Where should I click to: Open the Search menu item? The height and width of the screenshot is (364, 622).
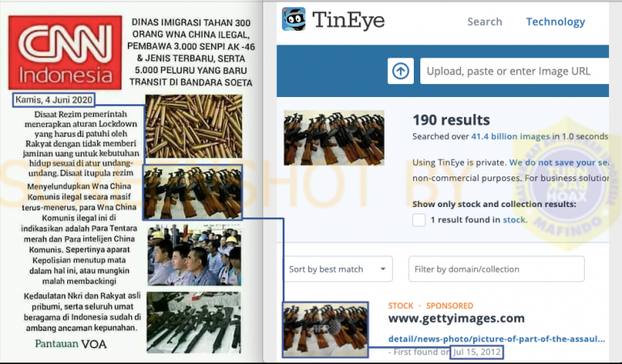coord(484,21)
